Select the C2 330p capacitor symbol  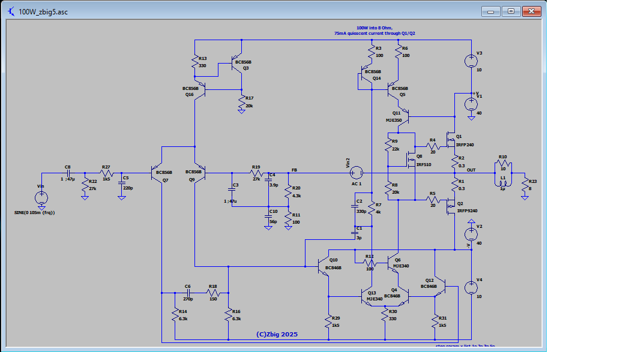tap(355, 206)
